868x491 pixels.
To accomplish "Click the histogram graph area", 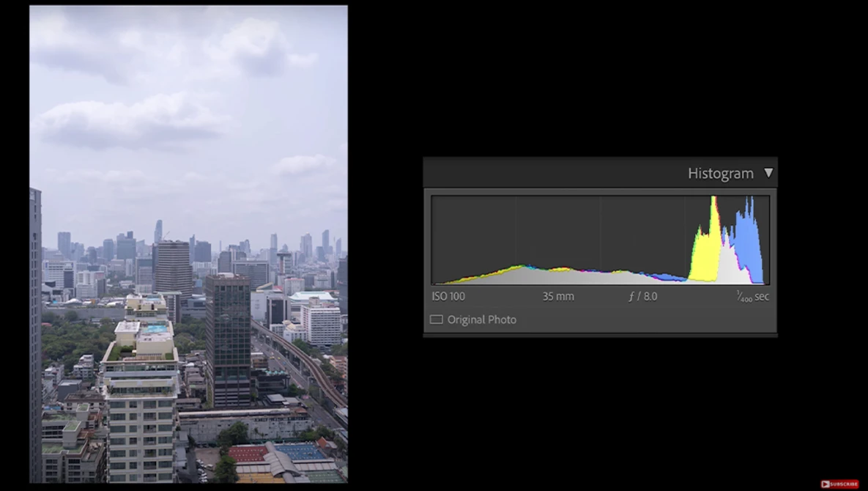I will pos(600,240).
